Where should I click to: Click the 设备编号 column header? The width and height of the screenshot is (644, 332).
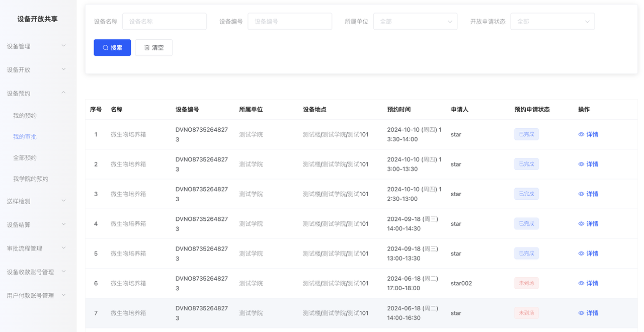[x=187, y=109]
